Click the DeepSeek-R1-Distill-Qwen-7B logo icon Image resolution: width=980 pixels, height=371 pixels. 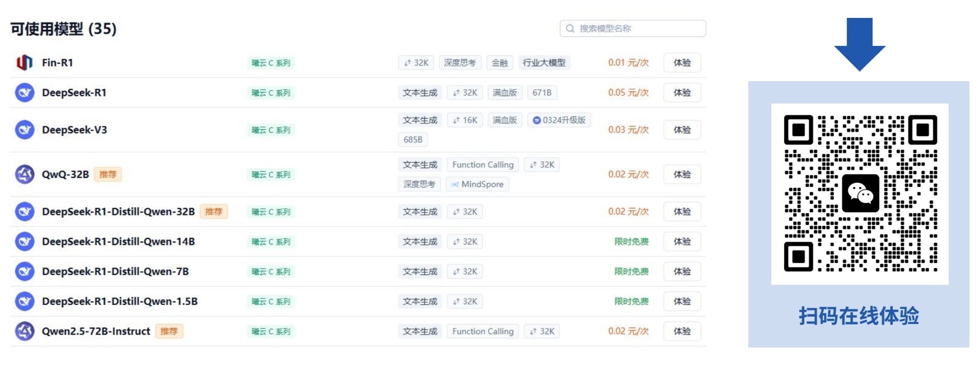pyautogui.click(x=25, y=271)
